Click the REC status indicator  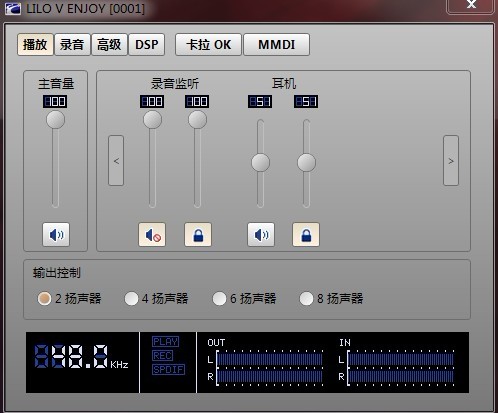(x=162, y=355)
